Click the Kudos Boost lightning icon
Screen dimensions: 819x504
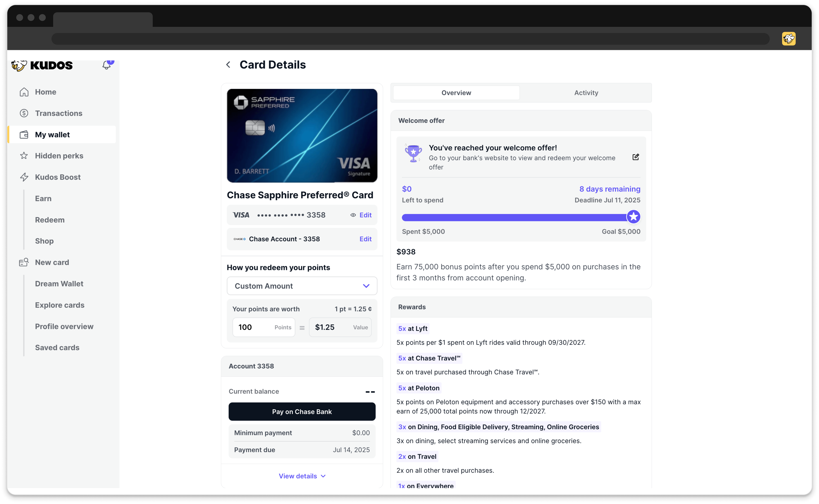(24, 177)
